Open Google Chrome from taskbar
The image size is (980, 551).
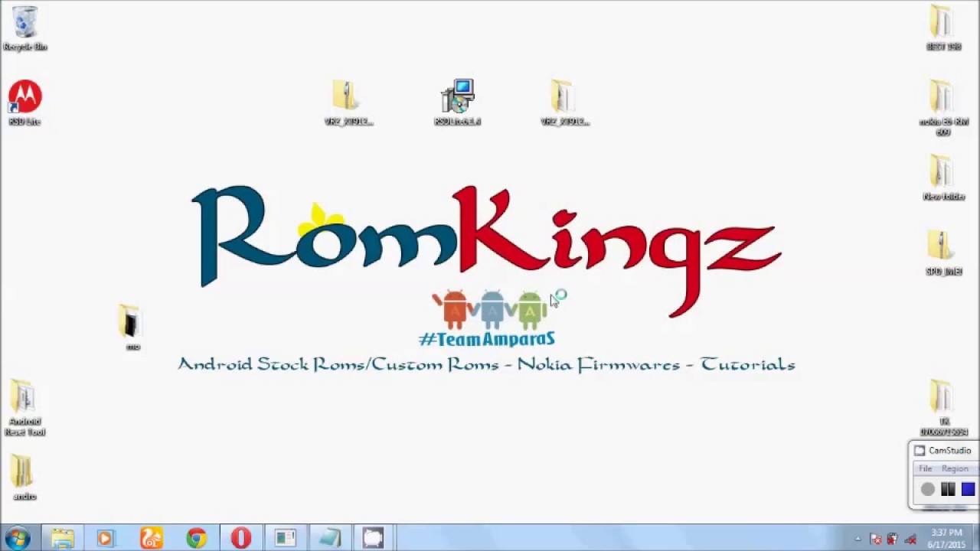(196, 538)
